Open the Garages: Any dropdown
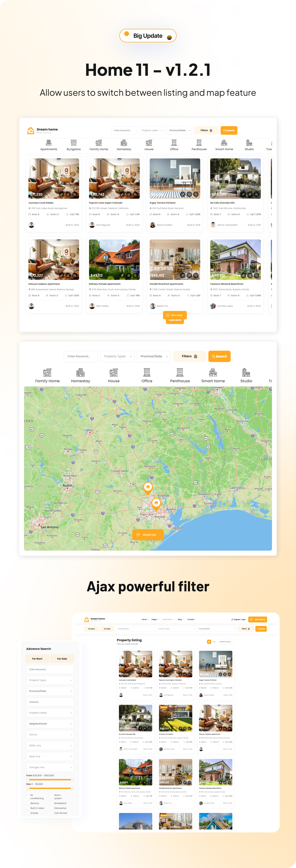The image size is (296, 868). pyautogui.click(x=50, y=767)
